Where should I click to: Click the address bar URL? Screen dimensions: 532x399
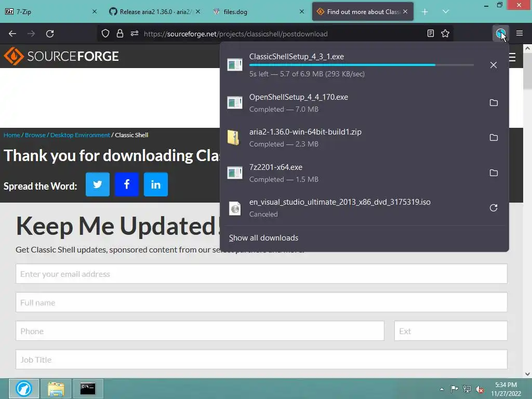[x=236, y=34]
